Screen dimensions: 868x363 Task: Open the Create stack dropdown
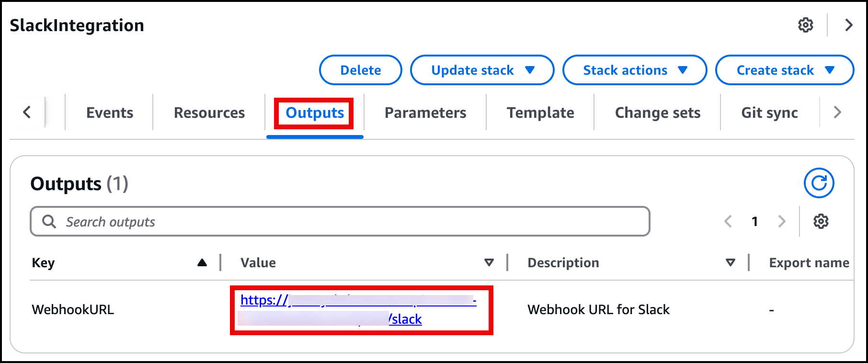(784, 70)
